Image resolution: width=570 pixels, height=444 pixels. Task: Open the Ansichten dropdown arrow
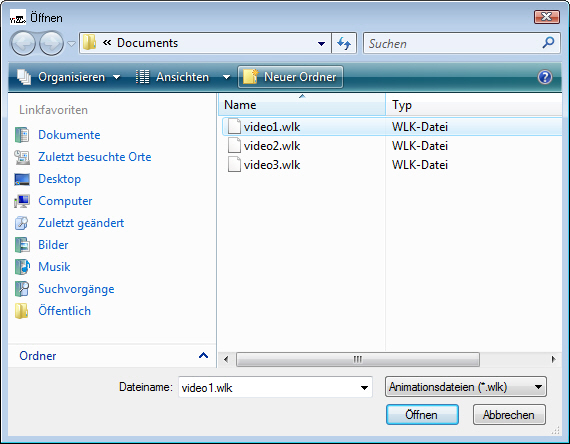(x=226, y=77)
